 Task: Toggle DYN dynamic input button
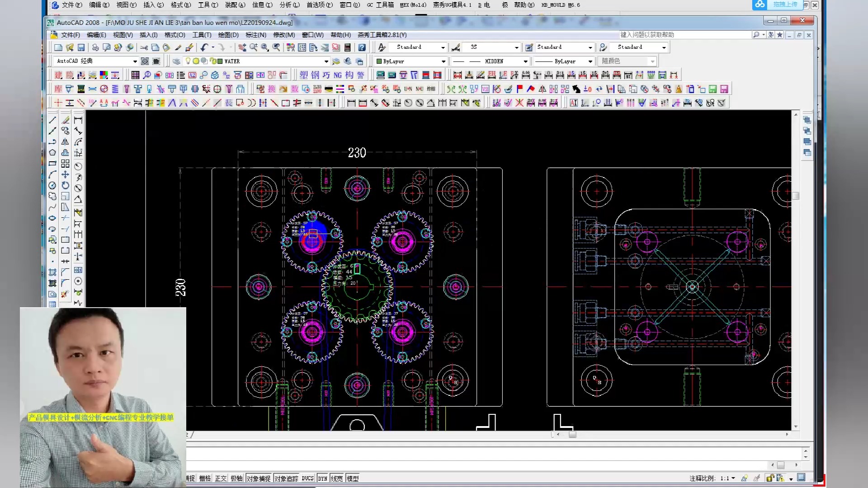322,479
